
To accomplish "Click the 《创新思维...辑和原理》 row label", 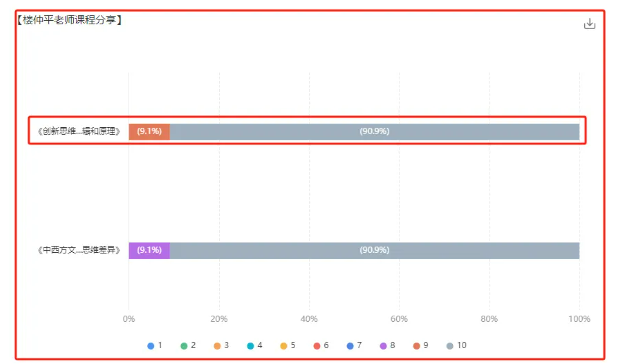I will (x=79, y=131).
